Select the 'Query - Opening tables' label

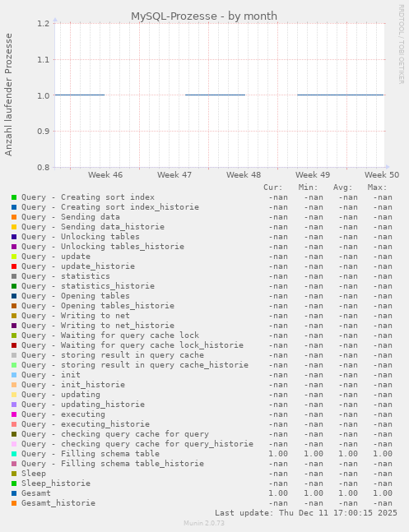76,296
